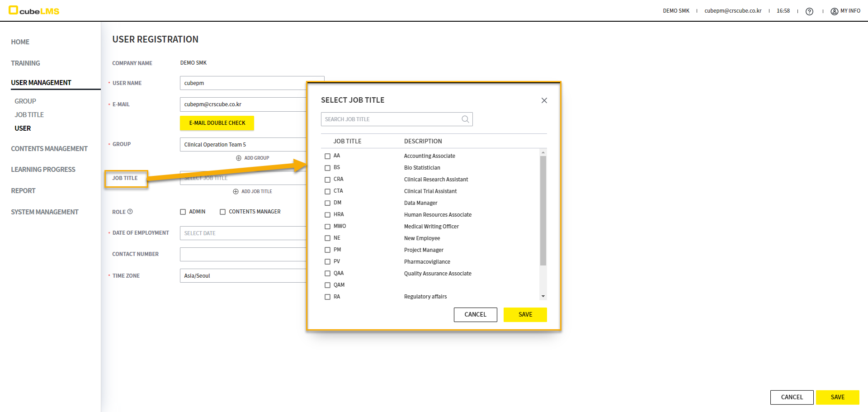Click SAVE in the job title dialog
The width and height of the screenshot is (868, 412).
click(525, 315)
